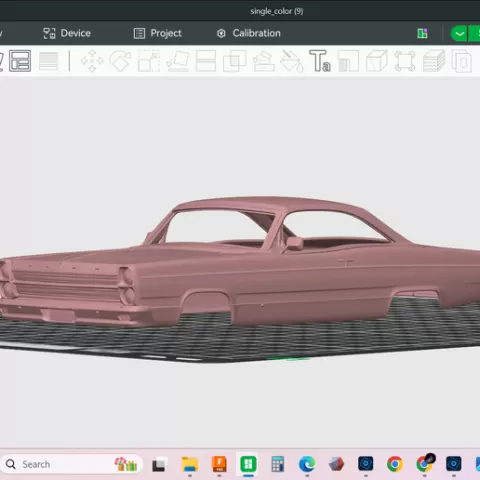Click the square with corner handles icon
Viewport: 480px width, 480px height.
pos(405,61)
